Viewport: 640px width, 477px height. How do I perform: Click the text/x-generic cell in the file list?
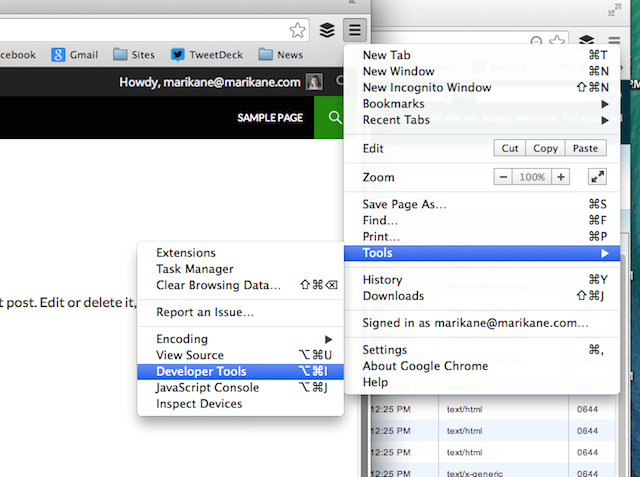pos(504,473)
